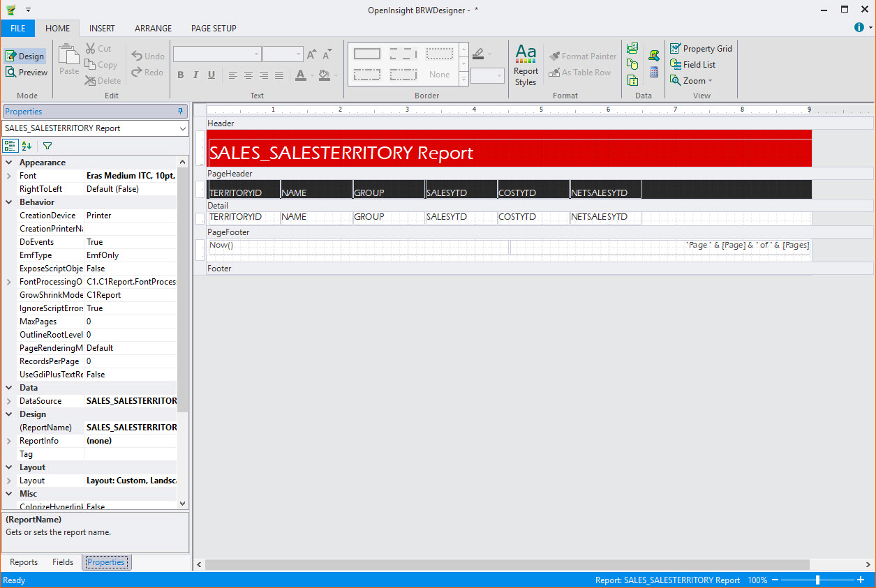Choose the dashed border style
876x588 pixels.
tap(403, 54)
